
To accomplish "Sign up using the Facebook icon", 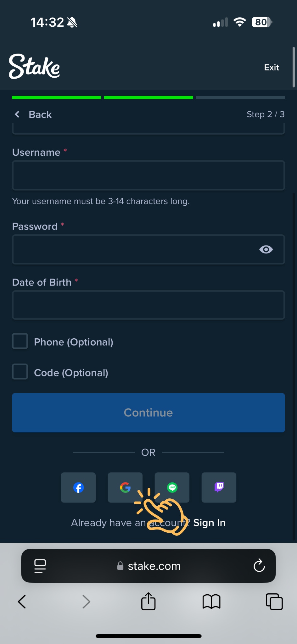I will click(x=78, y=487).
